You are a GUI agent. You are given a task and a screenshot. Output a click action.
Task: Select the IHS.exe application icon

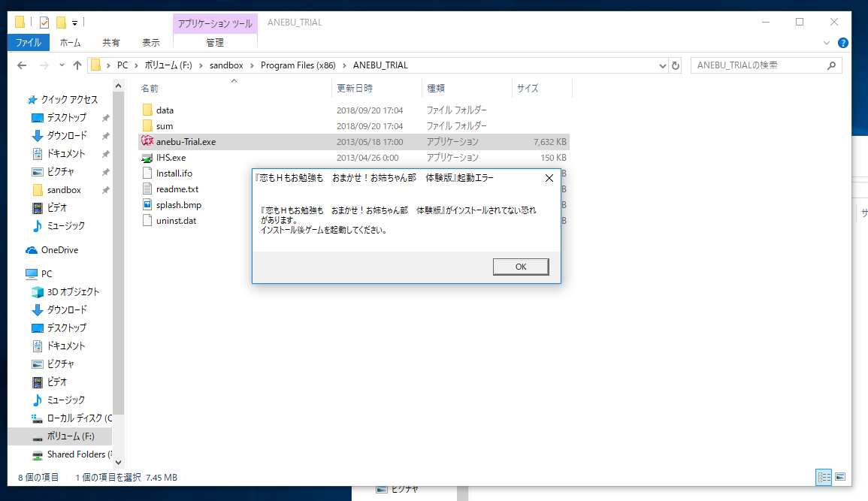coord(147,158)
